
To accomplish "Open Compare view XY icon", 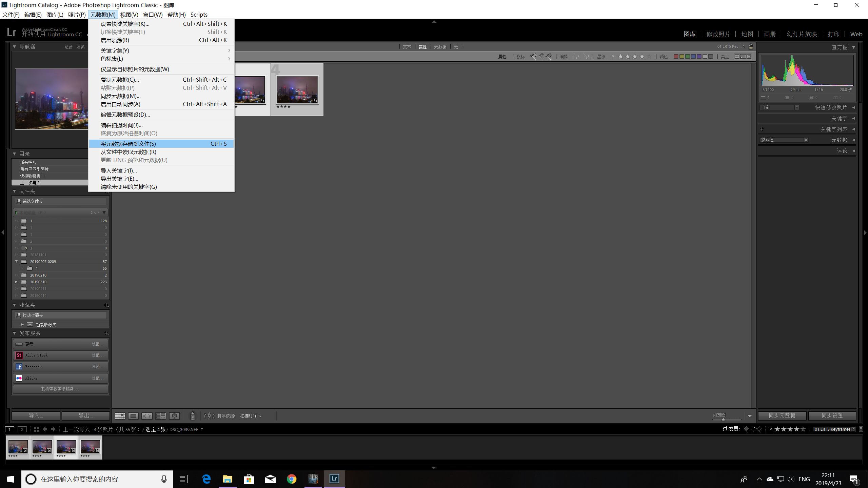I will point(147,416).
